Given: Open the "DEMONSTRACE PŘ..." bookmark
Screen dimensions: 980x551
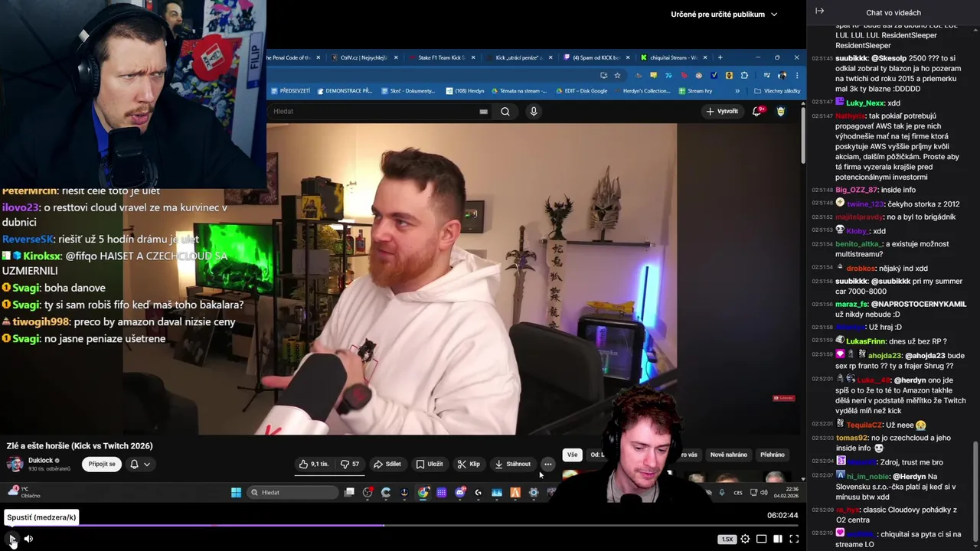Looking at the screenshot, I should (x=344, y=91).
